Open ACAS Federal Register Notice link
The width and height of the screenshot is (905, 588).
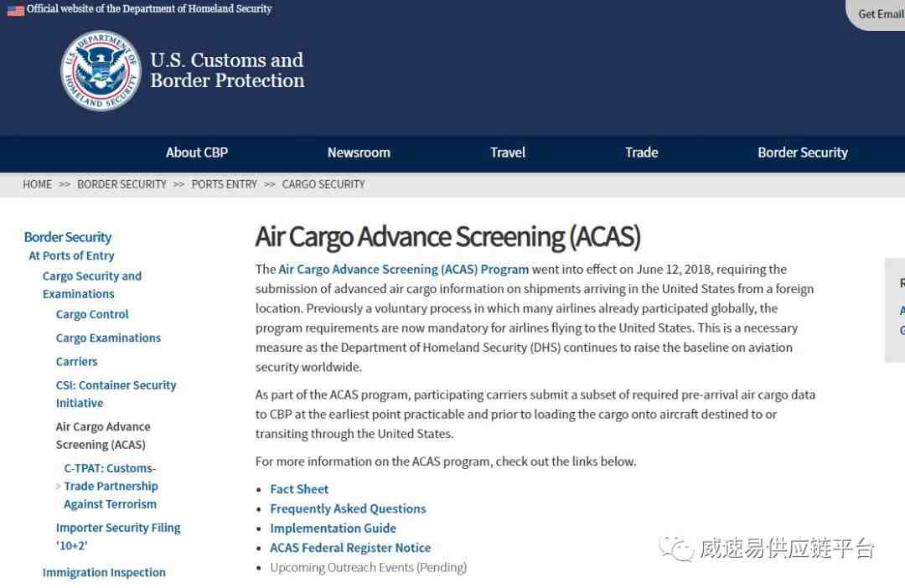pos(350,548)
